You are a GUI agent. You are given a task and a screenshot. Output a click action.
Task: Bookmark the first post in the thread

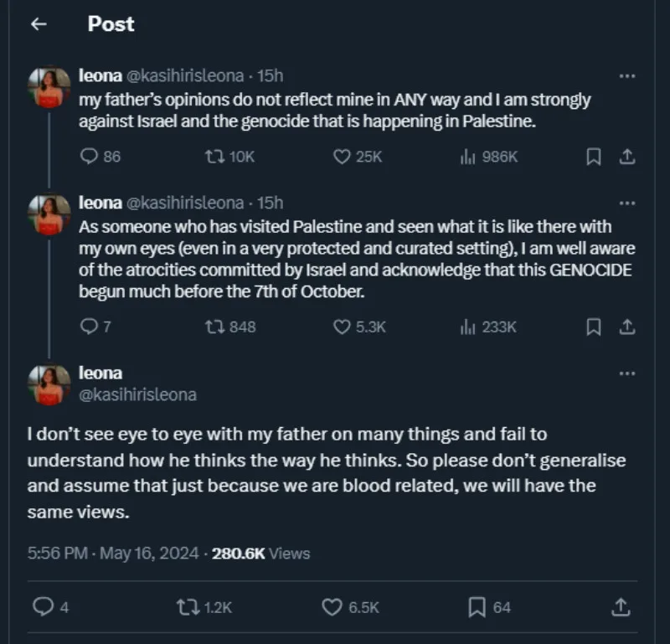593,156
